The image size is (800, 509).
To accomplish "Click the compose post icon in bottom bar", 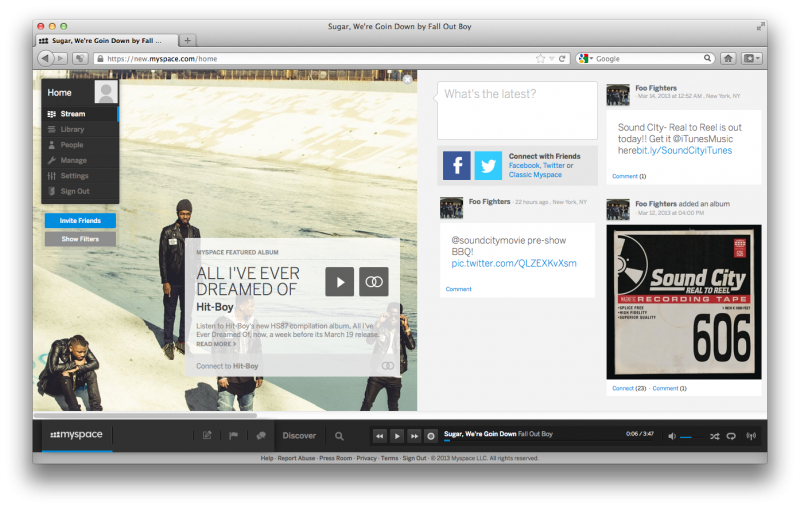I will pos(207,436).
